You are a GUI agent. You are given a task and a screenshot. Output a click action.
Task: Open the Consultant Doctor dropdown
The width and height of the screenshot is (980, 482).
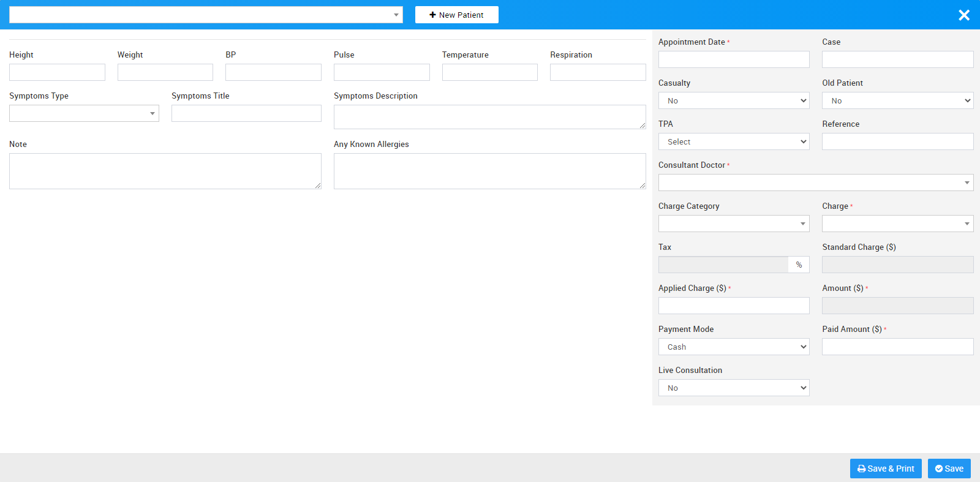point(815,183)
